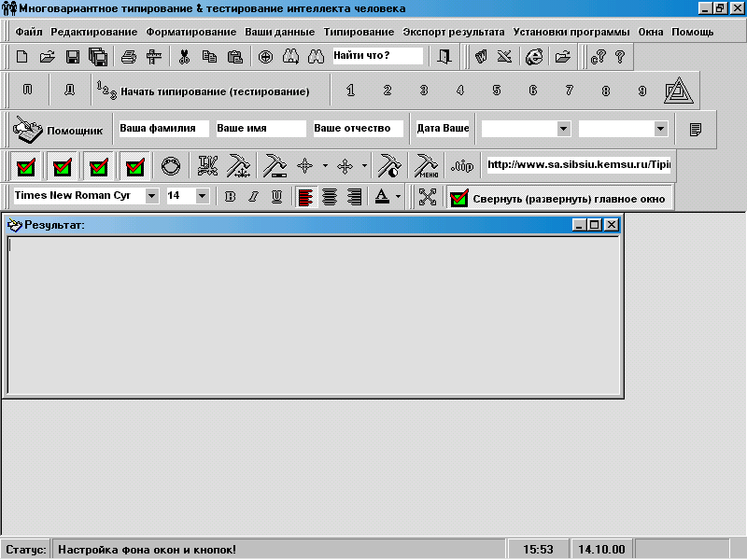Click the circled plus icon
The width and height of the screenshot is (747, 560).
point(265,57)
